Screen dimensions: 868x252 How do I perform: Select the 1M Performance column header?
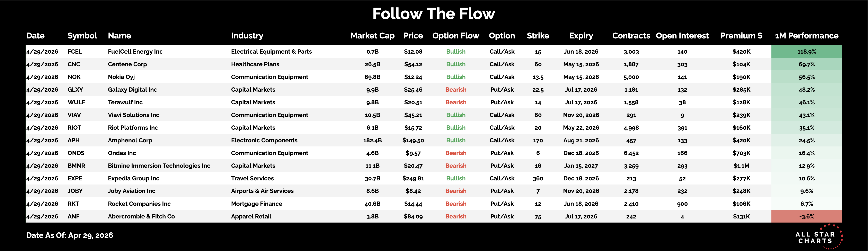click(x=806, y=36)
